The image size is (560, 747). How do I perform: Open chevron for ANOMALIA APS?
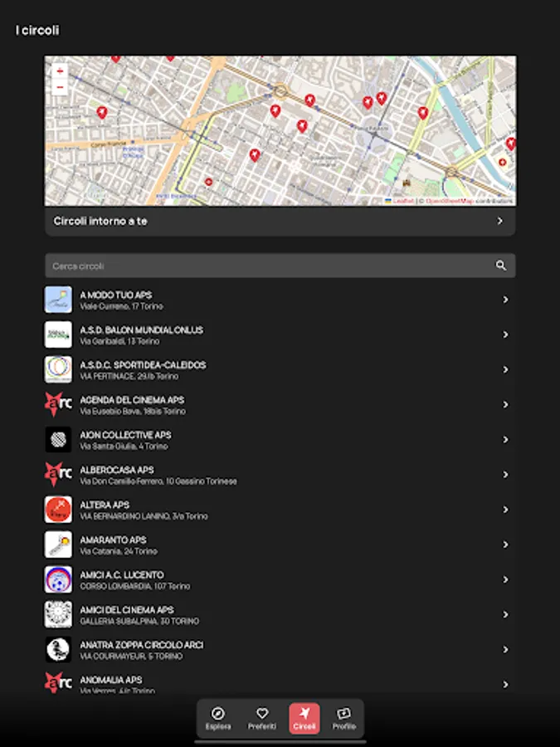(505, 685)
